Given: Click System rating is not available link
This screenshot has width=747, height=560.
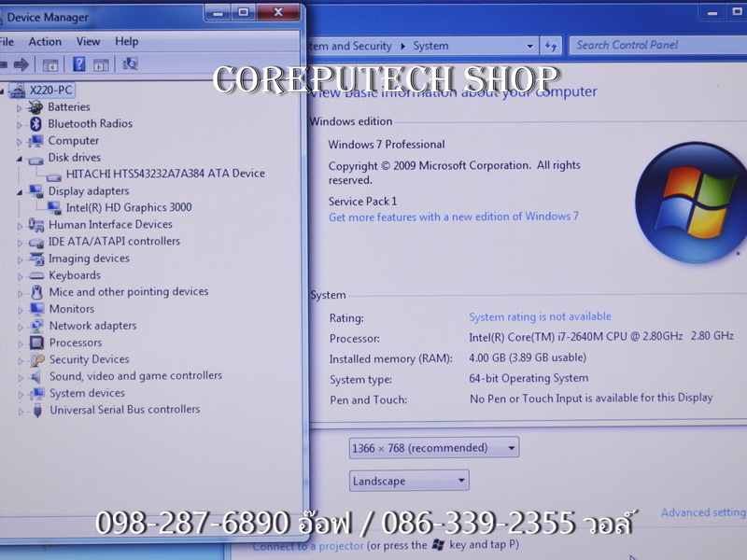Looking at the screenshot, I should tap(540, 316).
